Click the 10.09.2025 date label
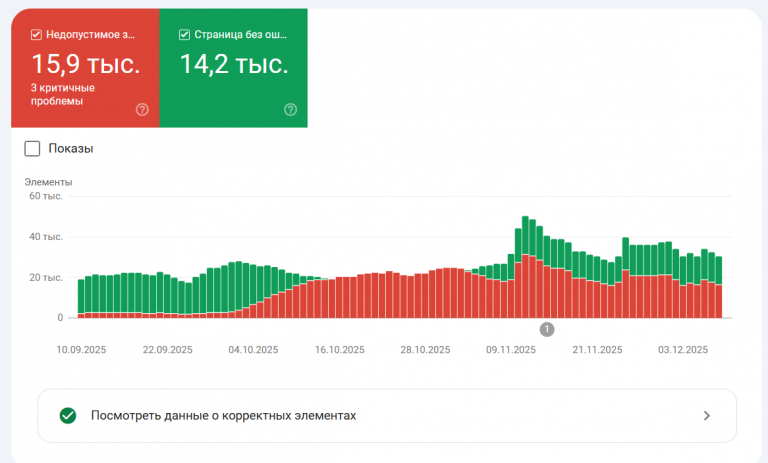The image size is (768, 463). point(81,350)
